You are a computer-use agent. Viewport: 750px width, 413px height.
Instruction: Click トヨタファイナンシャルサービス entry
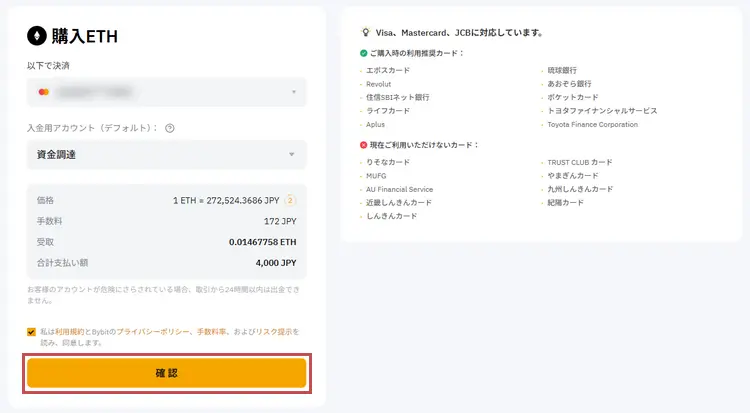tap(602, 111)
